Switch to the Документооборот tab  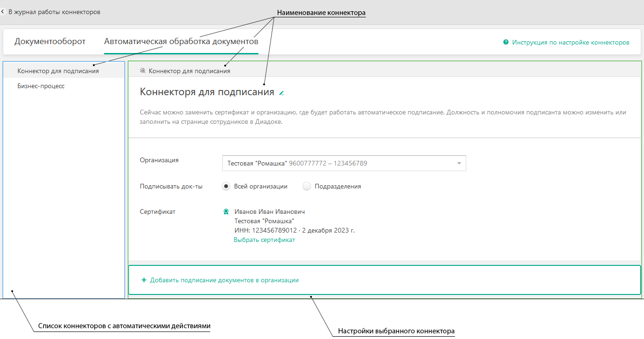(x=50, y=42)
